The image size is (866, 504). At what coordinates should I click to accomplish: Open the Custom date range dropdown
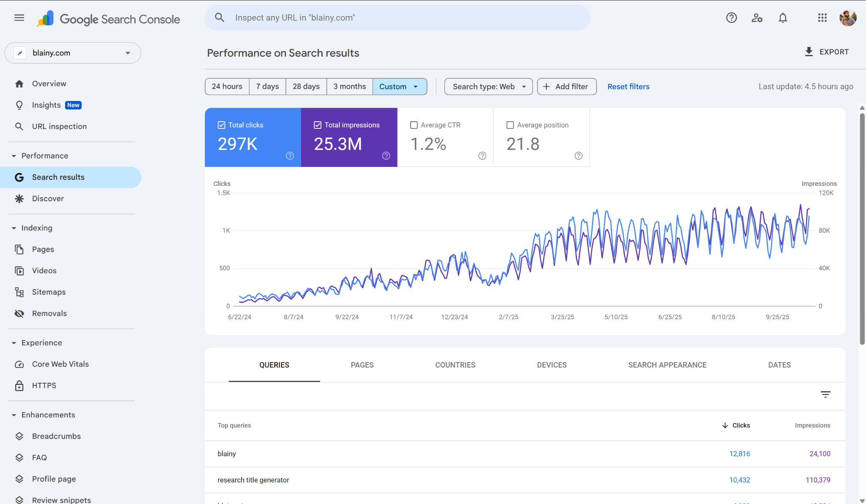coord(399,86)
